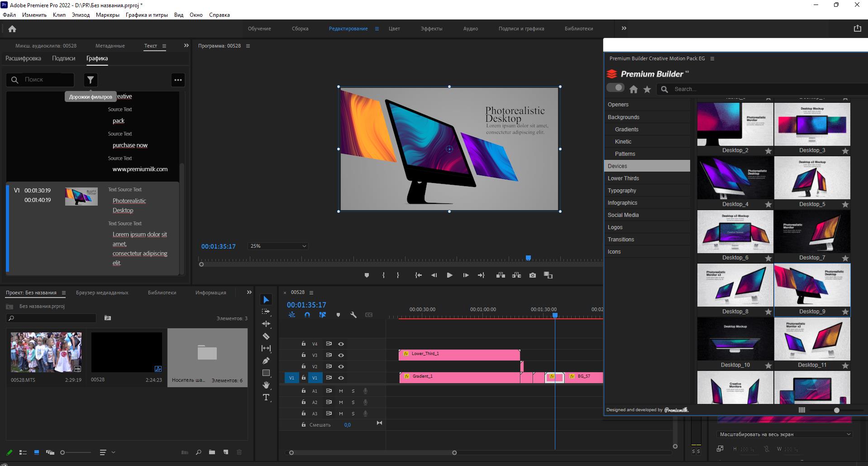Toggle Snap magnet in timeline
The height and width of the screenshot is (466, 868).
[x=307, y=315]
